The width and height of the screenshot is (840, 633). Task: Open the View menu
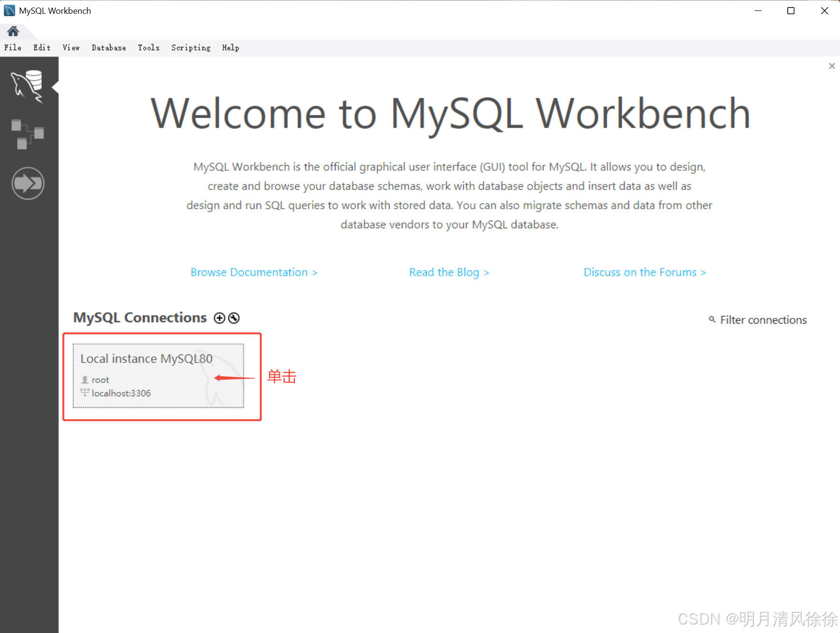click(x=71, y=47)
